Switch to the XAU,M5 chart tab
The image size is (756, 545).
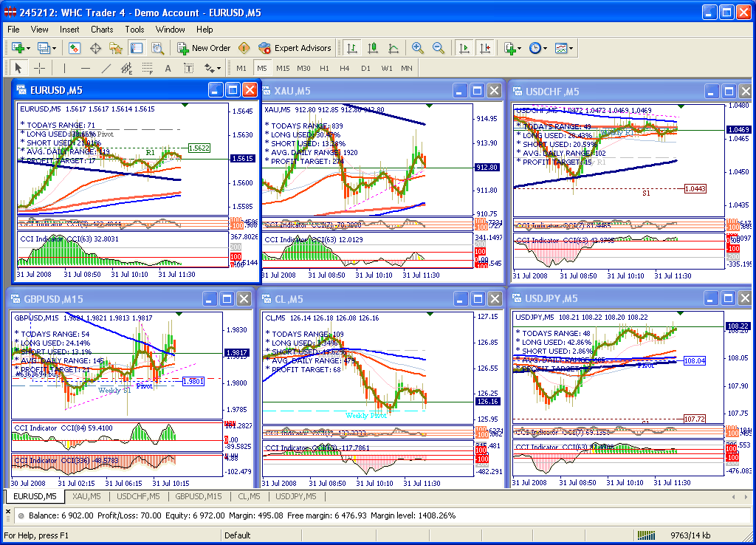coord(86,496)
